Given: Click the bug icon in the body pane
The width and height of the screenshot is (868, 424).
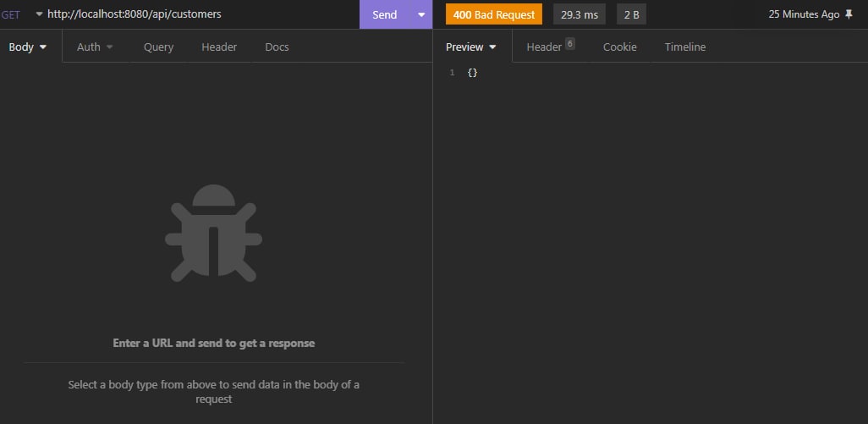Looking at the screenshot, I should point(214,233).
